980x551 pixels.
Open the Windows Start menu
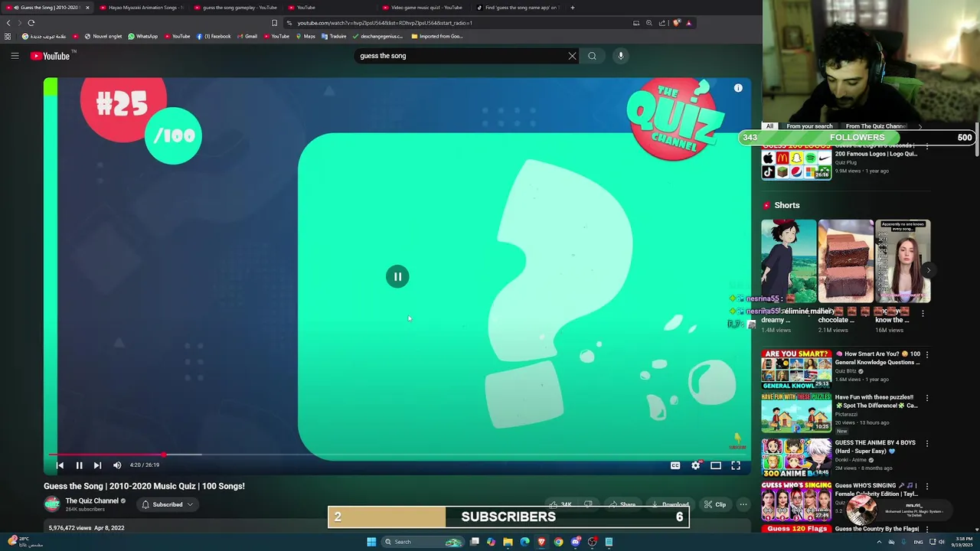coord(371,542)
